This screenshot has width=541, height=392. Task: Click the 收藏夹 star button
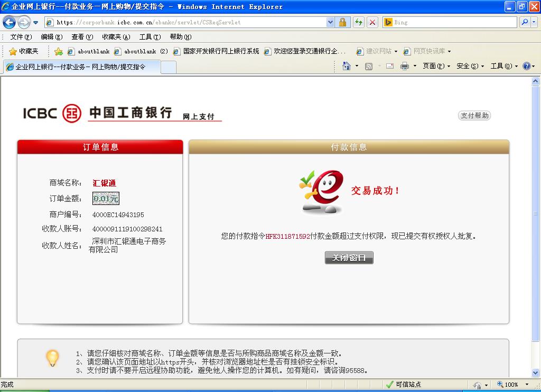(23, 51)
